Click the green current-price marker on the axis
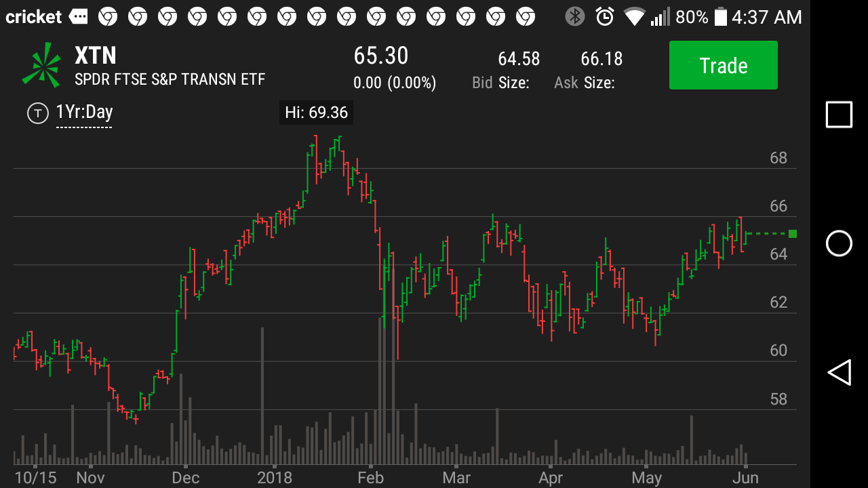Viewport: 868px width, 488px height. point(793,234)
